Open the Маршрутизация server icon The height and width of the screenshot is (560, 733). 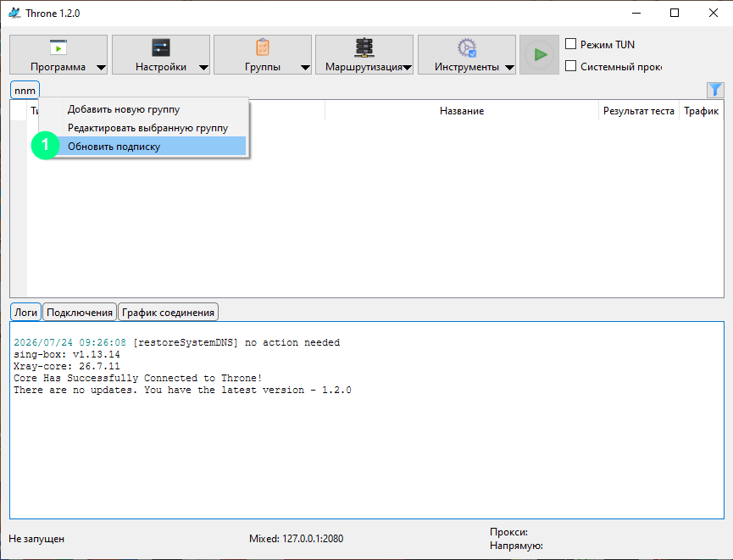click(364, 47)
